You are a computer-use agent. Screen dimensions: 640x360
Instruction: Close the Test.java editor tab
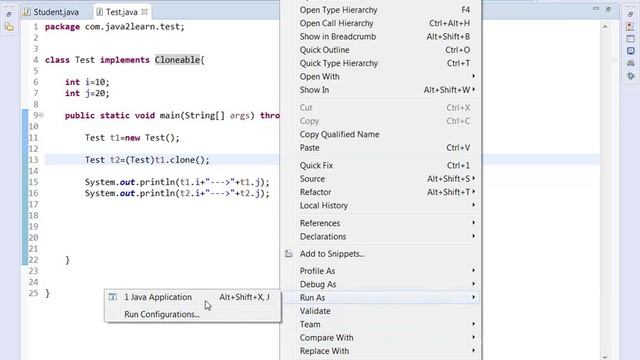(144, 12)
